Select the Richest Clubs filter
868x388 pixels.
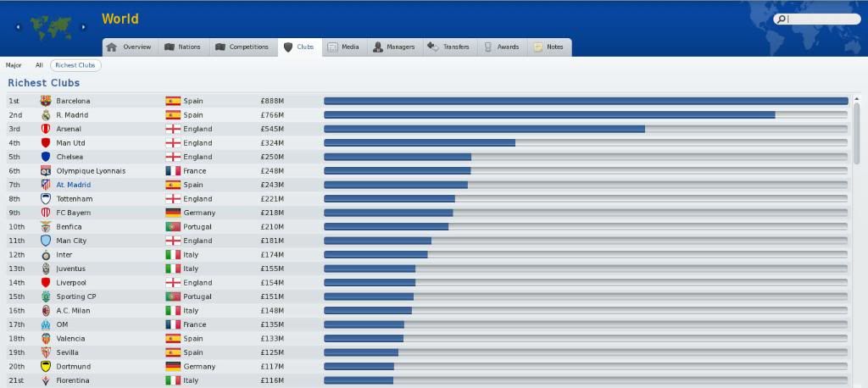click(75, 65)
